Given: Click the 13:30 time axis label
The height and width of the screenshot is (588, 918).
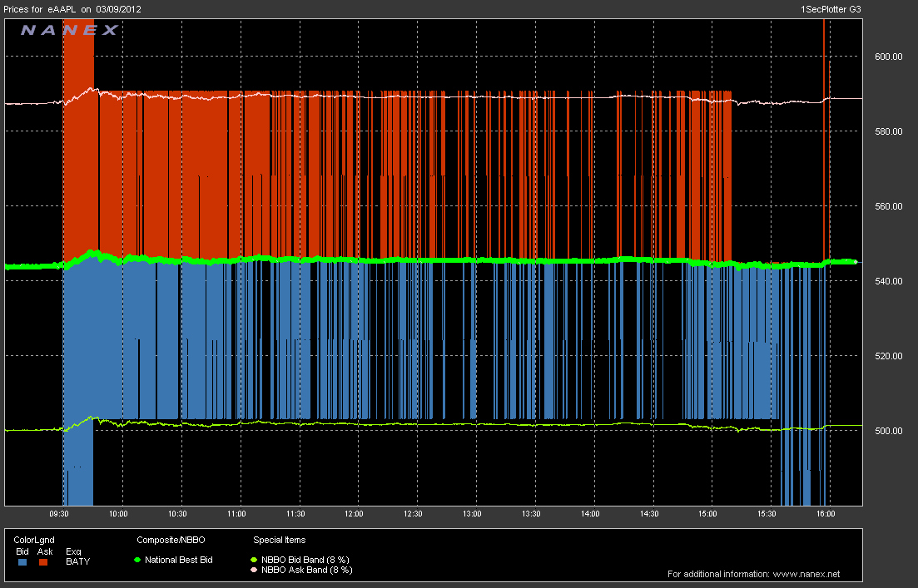Looking at the screenshot, I should pyautogui.click(x=531, y=514).
